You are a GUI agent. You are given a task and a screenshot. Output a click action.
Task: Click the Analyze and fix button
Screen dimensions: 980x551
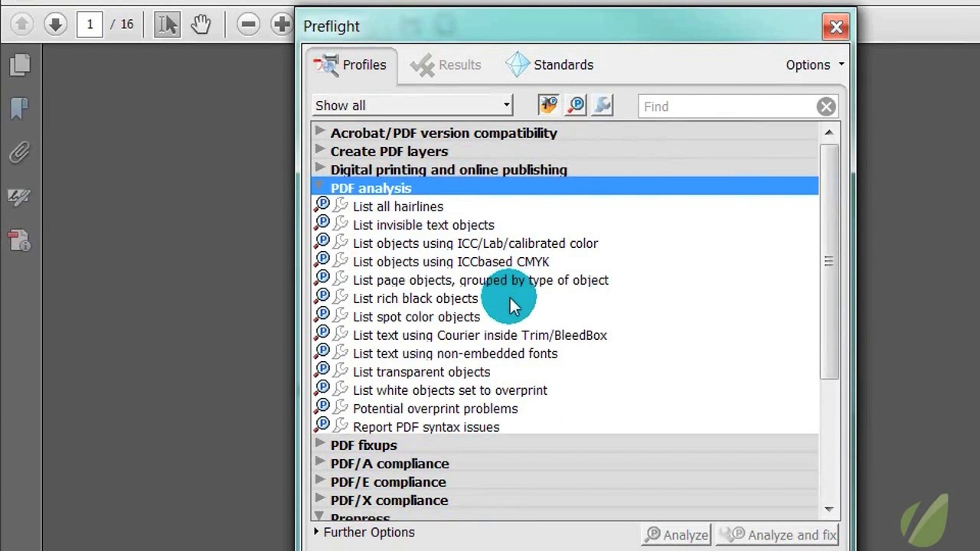point(778,535)
